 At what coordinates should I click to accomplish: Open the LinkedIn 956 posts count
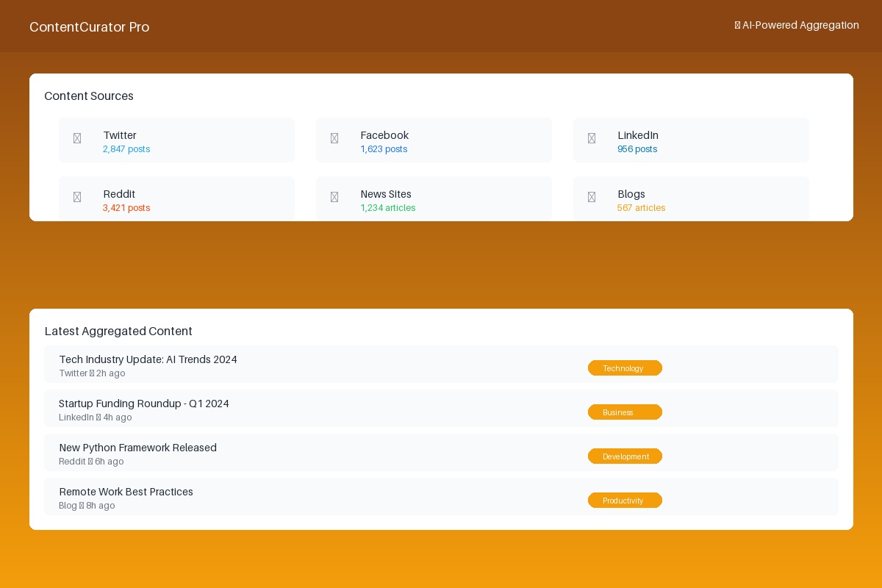(x=637, y=149)
